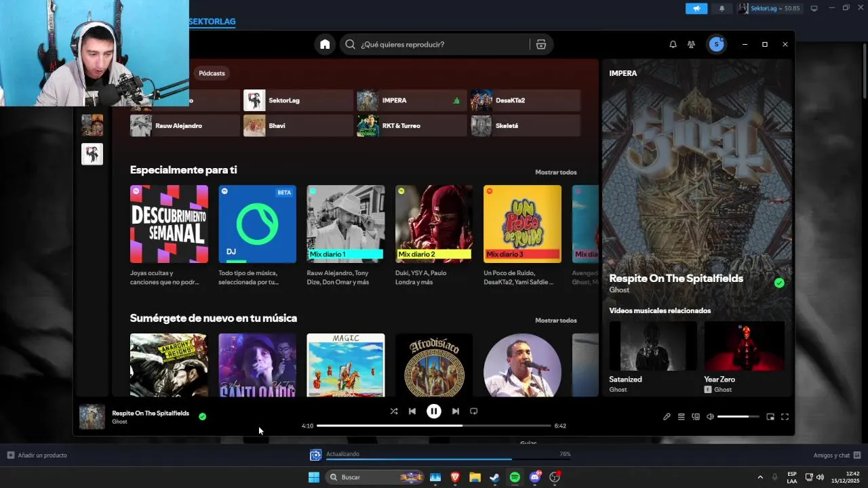Viewport: 868px width, 488px height.
Task: Seek in song progress bar
Action: pyautogui.click(x=434, y=426)
